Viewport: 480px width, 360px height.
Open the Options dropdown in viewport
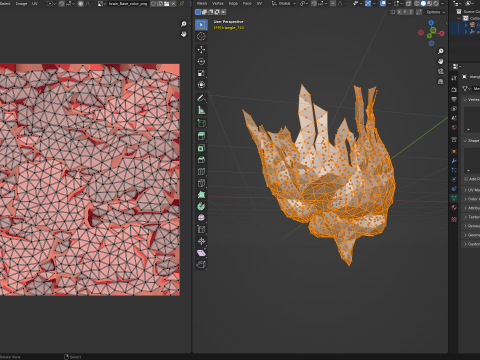point(436,12)
